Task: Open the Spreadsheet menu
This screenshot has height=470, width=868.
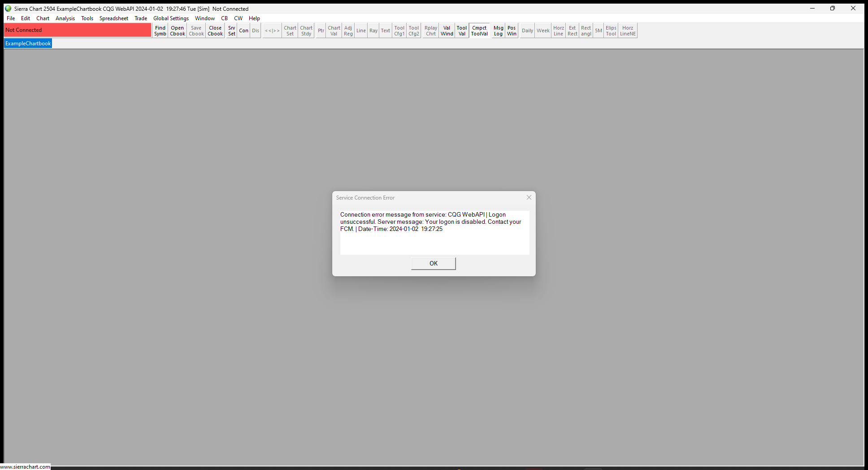Action: (114, 18)
